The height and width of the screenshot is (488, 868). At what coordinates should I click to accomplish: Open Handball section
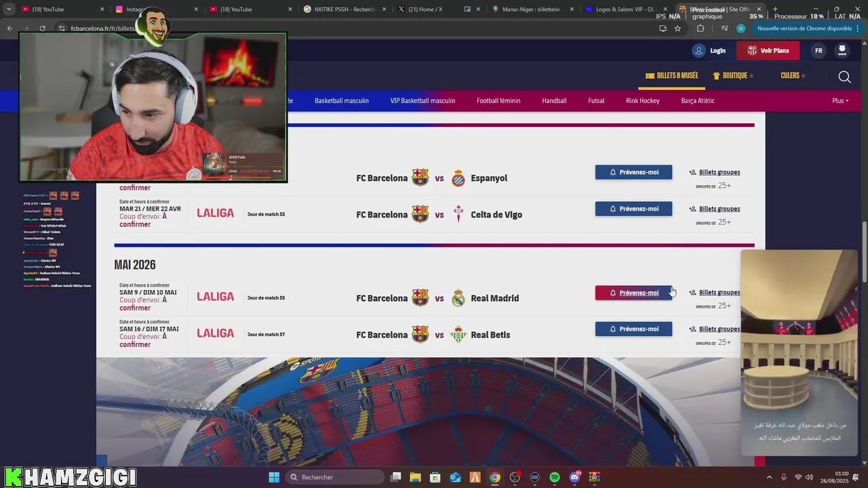554,100
